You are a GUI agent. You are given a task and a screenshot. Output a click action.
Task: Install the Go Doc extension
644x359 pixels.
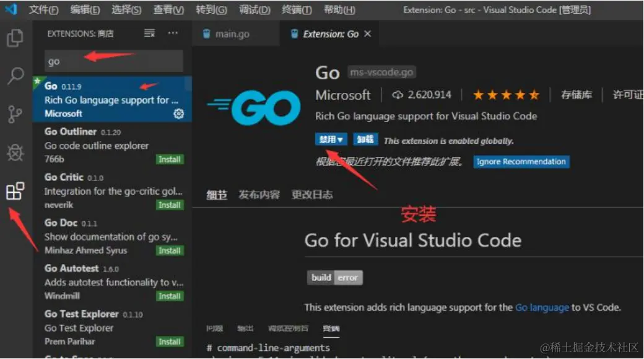tap(170, 250)
